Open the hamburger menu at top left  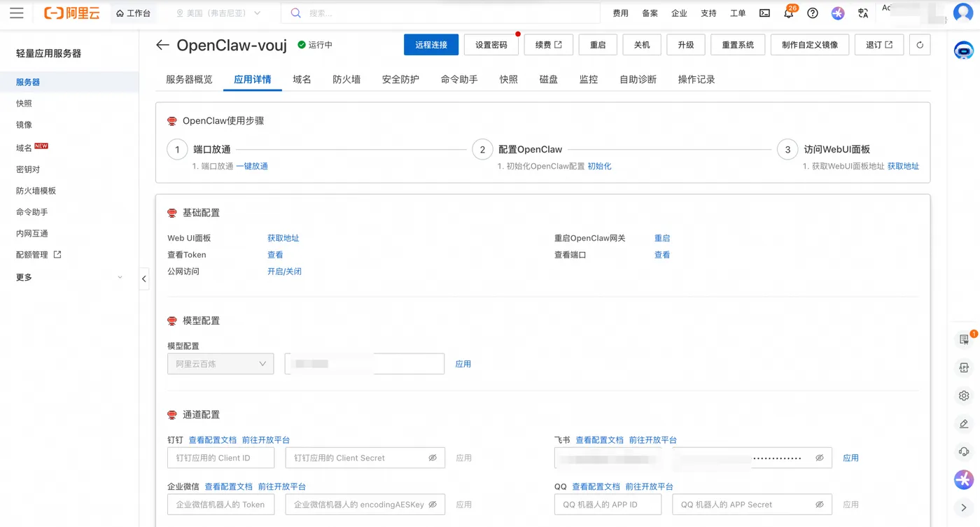click(17, 13)
